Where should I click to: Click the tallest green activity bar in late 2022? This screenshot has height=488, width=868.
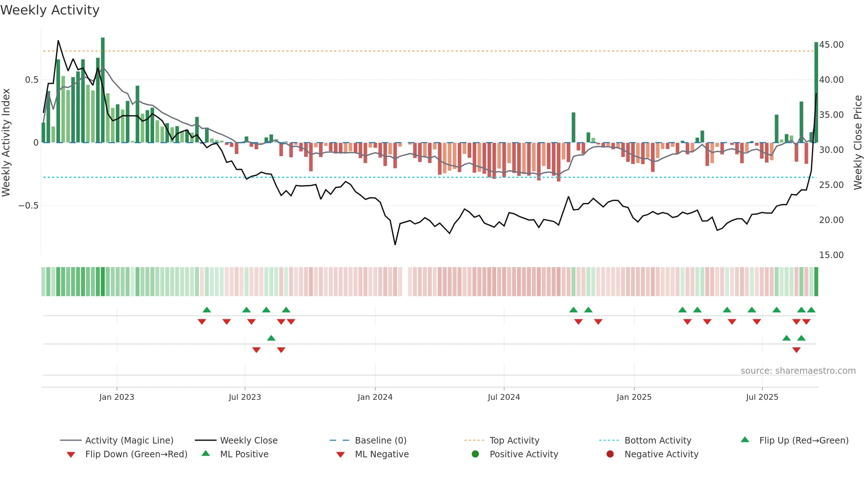(x=103, y=90)
